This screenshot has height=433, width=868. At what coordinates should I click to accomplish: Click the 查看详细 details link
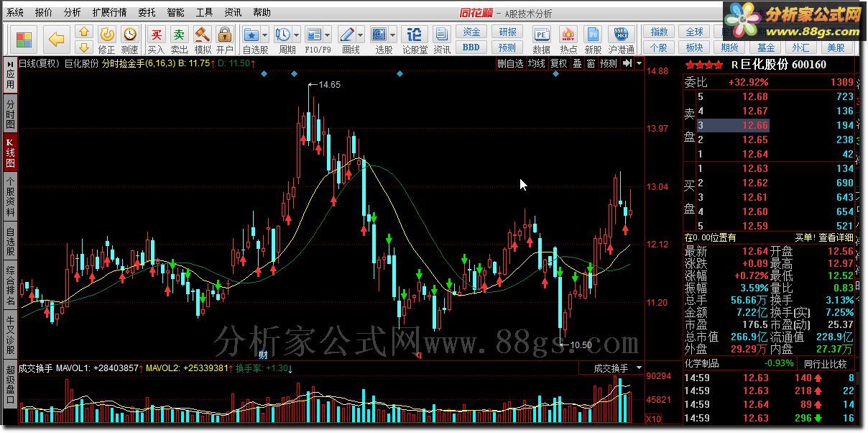pos(836,237)
